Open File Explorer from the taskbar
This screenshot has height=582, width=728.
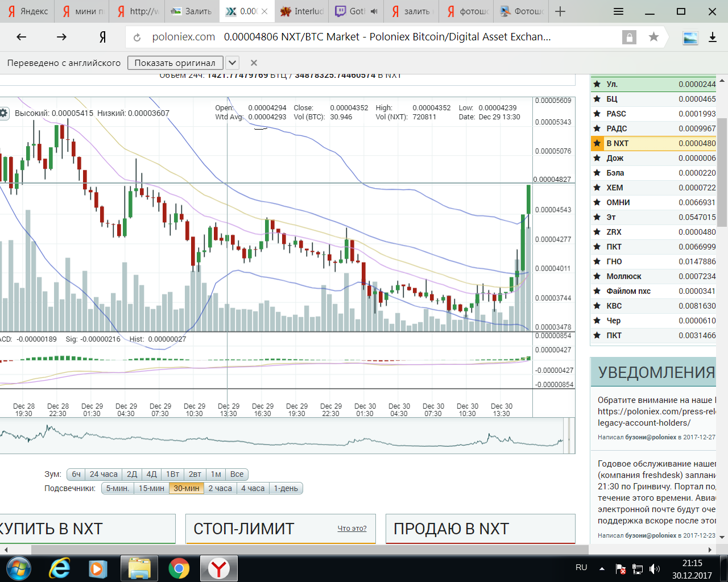click(139, 568)
